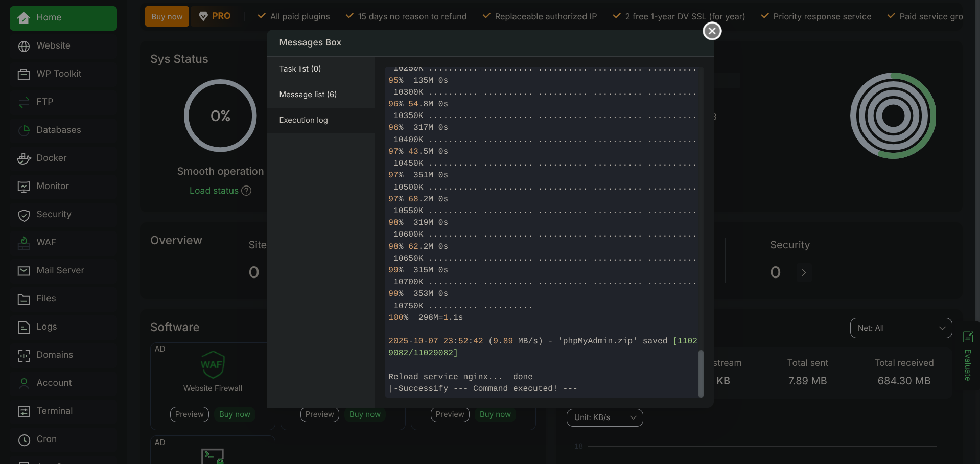Close the Messages Box dialog

pyautogui.click(x=712, y=31)
